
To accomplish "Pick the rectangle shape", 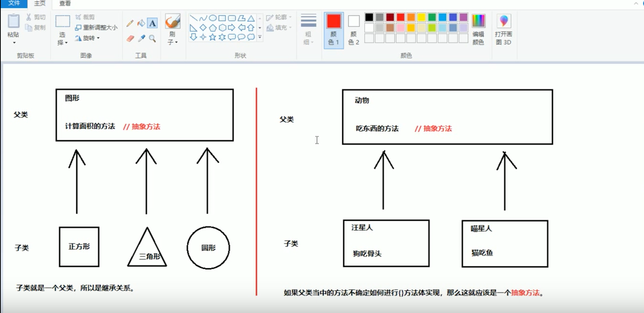I will pyautogui.click(x=222, y=18).
